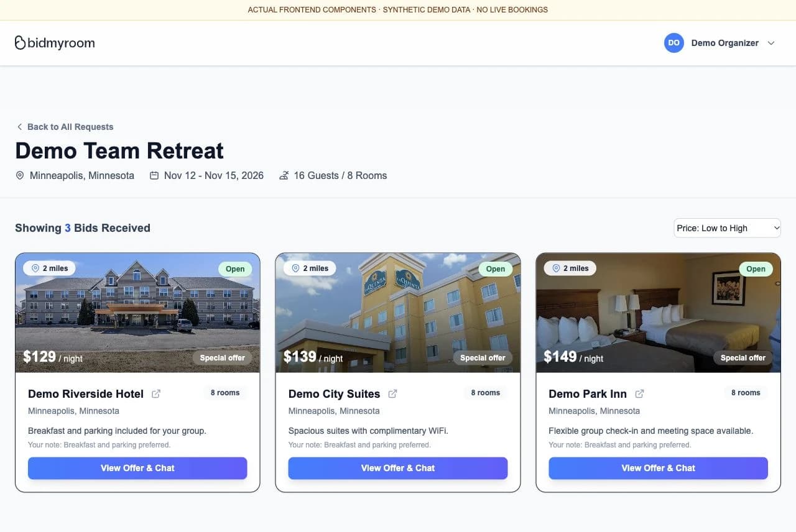Open the Price: Low to High sort dropdown

coord(728,228)
